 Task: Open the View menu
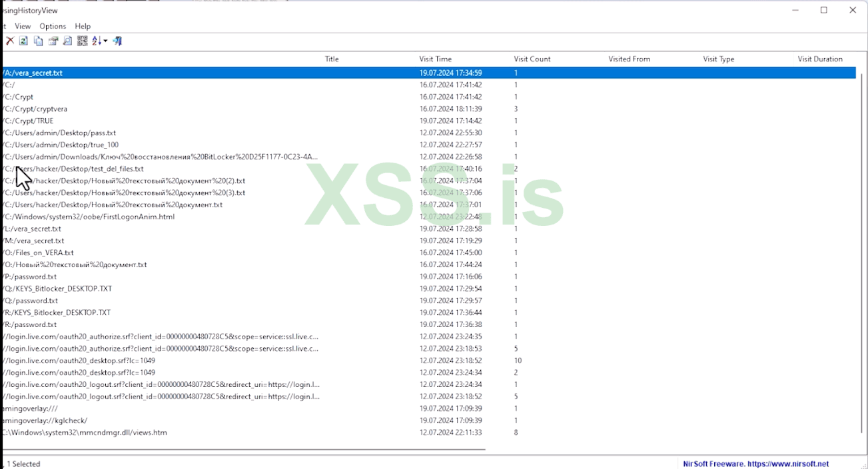point(23,26)
